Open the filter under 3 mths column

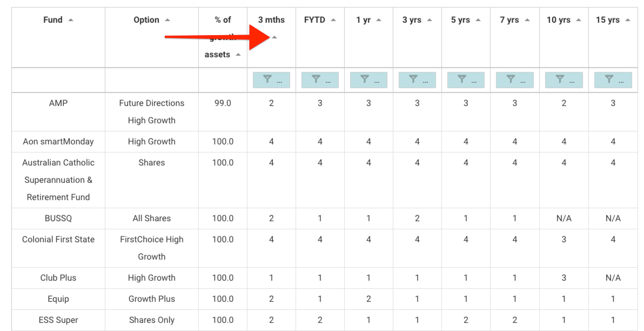tap(271, 80)
